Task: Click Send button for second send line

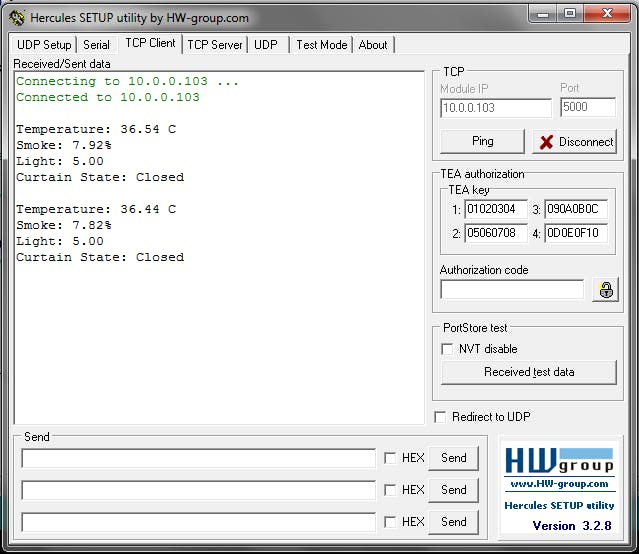Action: (454, 490)
